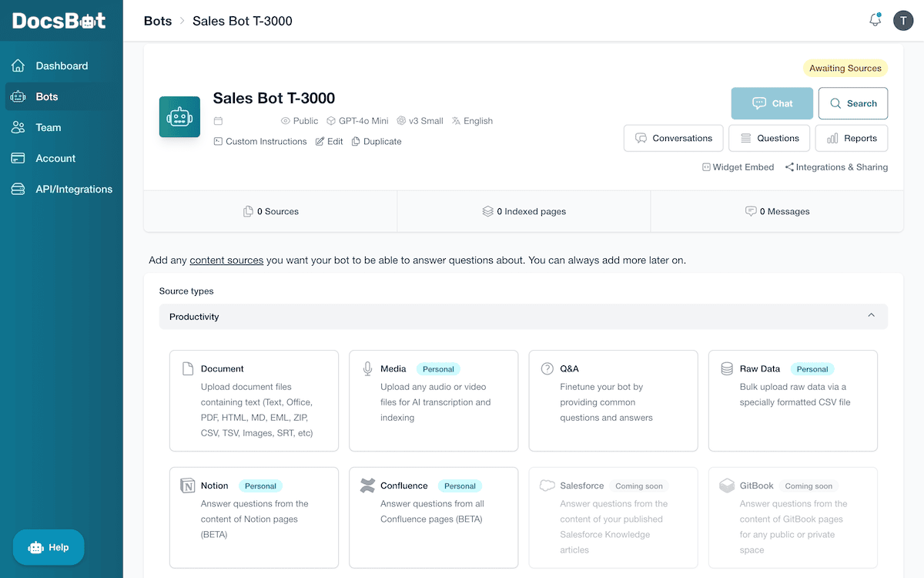
Task: Click the GPT-4o Mini model label
Action: (x=357, y=121)
